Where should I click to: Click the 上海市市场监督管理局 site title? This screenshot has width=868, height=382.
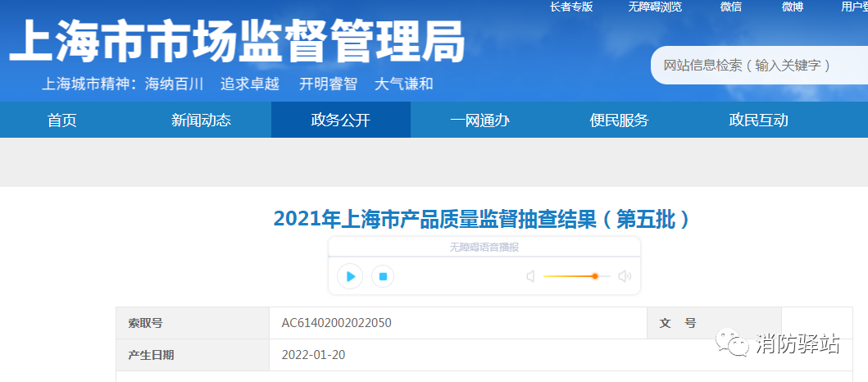pyautogui.click(x=236, y=43)
